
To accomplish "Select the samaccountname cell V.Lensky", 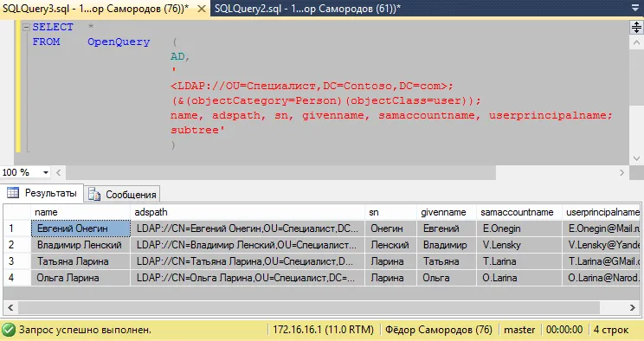I will coord(518,245).
